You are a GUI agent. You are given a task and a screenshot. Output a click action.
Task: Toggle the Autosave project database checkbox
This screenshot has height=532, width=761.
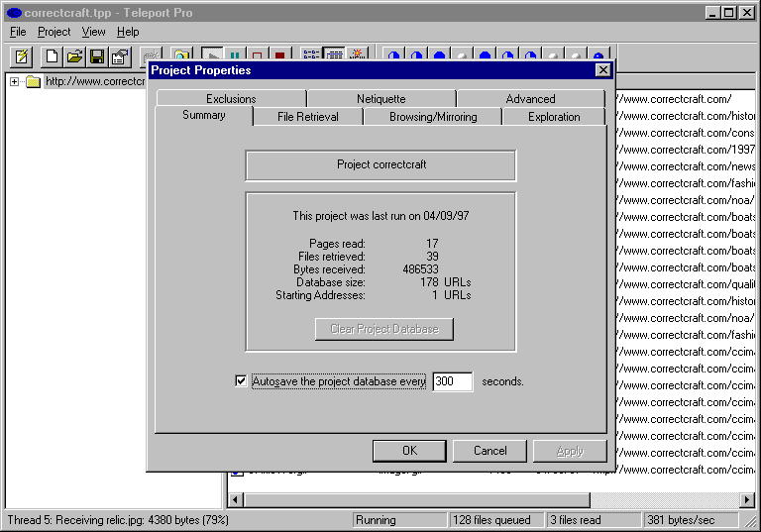point(241,381)
